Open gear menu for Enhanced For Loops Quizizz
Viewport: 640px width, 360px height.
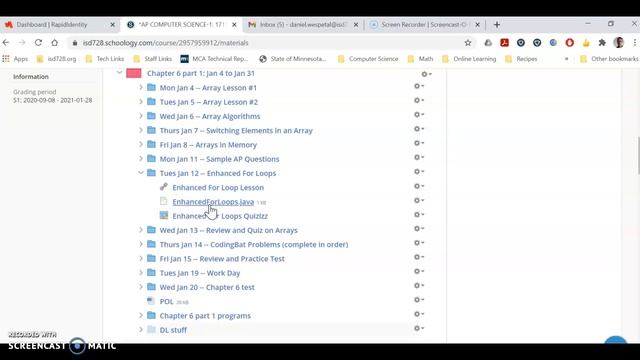pyautogui.click(x=419, y=215)
